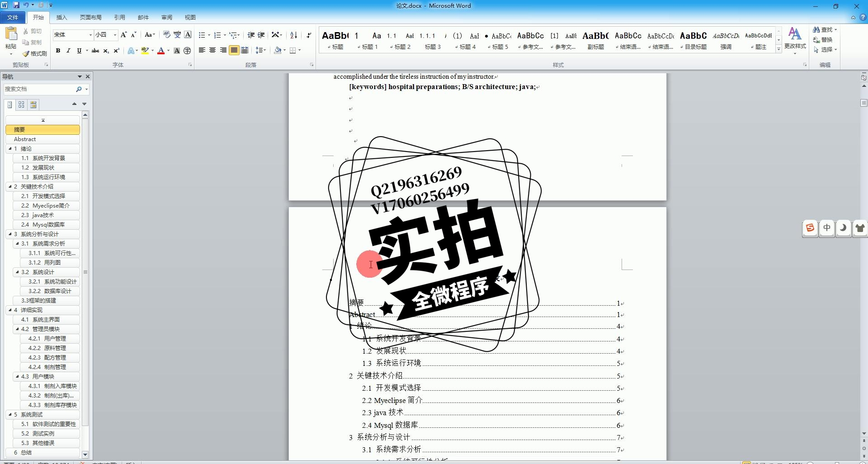Increase the paragraph indent
868x464 pixels.
click(x=261, y=35)
